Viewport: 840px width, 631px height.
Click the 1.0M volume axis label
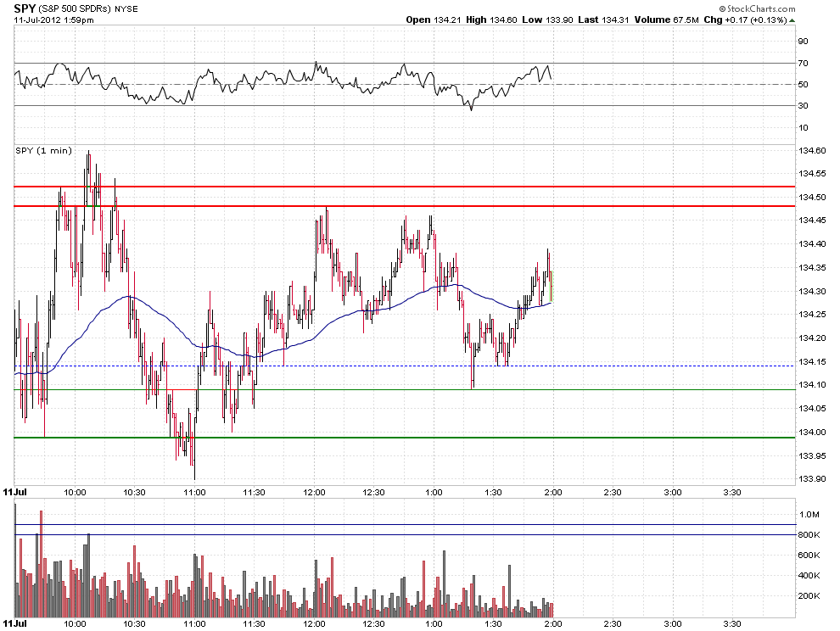(x=809, y=515)
